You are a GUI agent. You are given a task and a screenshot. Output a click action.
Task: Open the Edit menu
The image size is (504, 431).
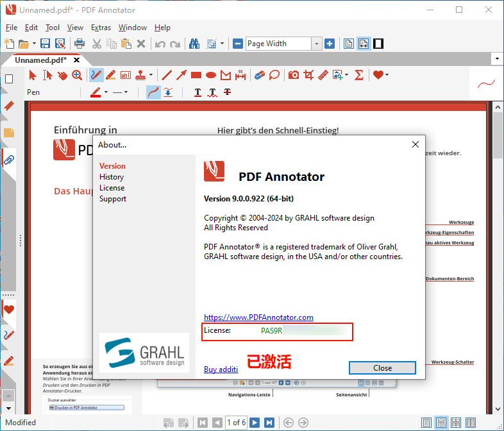(x=31, y=28)
